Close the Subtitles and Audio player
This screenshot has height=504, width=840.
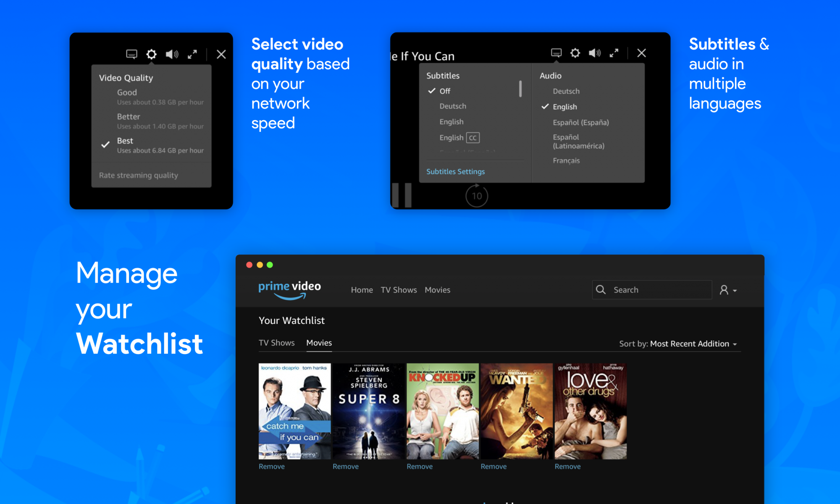(x=641, y=53)
